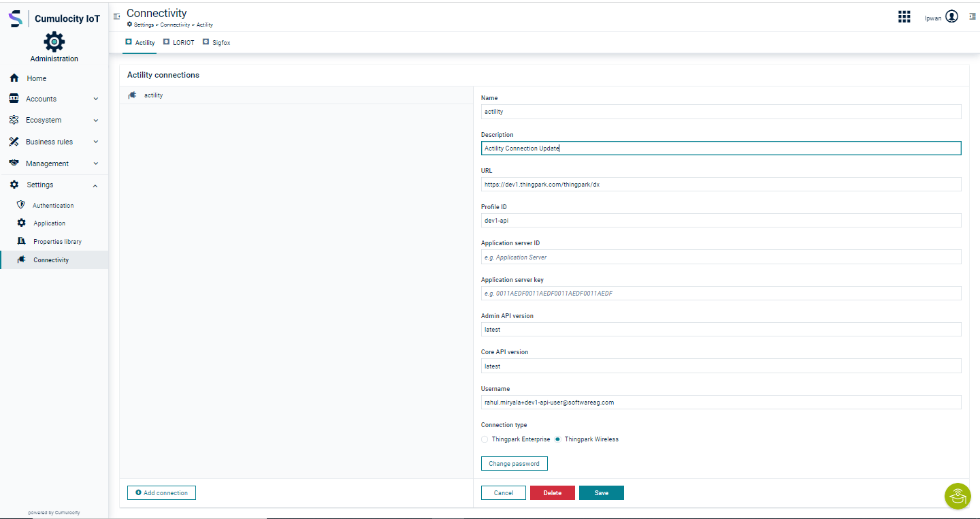Click the Add connection button
The width and height of the screenshot is (980, 519).
click(x=161, y=492)
